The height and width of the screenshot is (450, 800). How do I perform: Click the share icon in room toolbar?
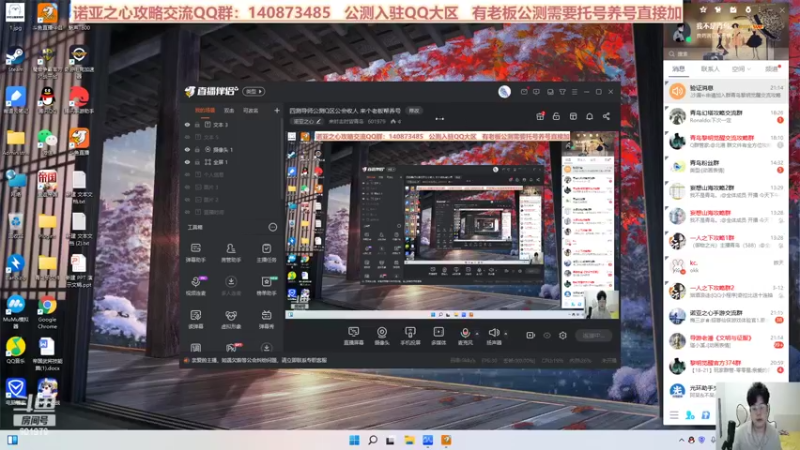(606, 116)
